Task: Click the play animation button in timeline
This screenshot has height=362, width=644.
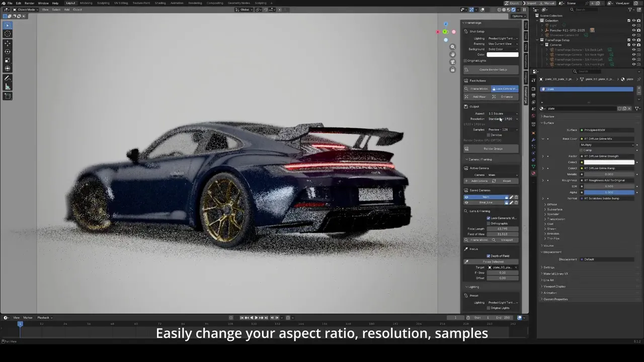Action: 256,318
